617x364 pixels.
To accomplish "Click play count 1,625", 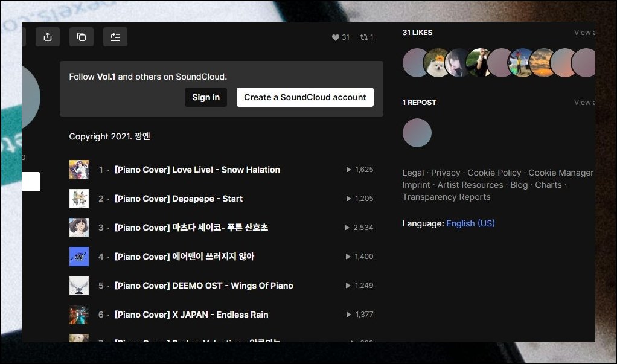I will 360,170.
